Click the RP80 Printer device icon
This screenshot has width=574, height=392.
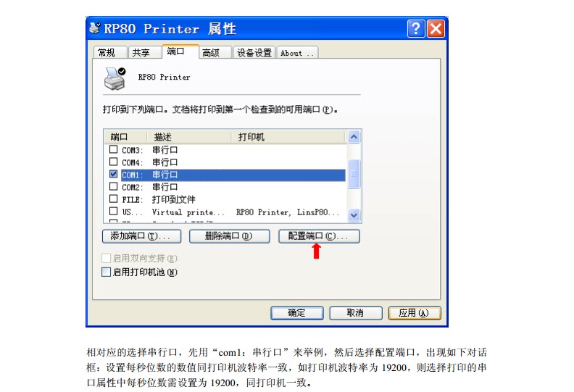[115, 79]
